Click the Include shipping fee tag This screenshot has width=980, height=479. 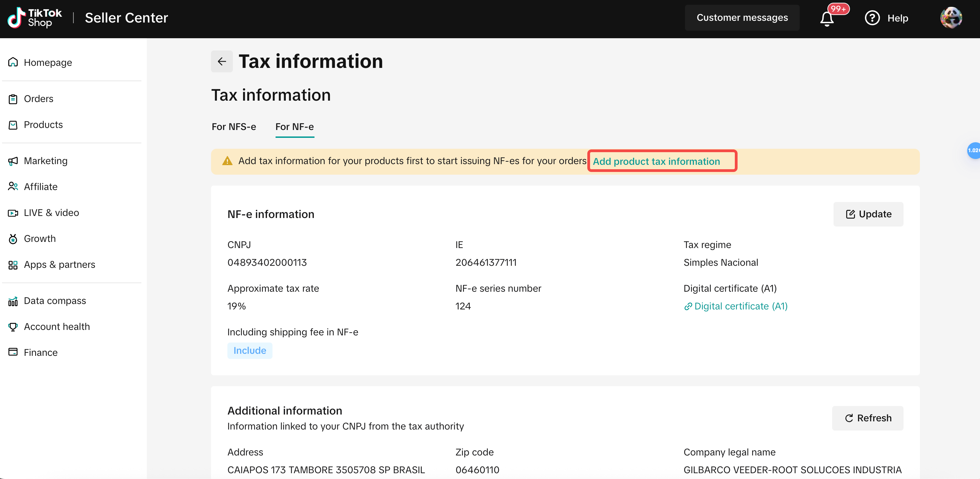pos(250,350)
